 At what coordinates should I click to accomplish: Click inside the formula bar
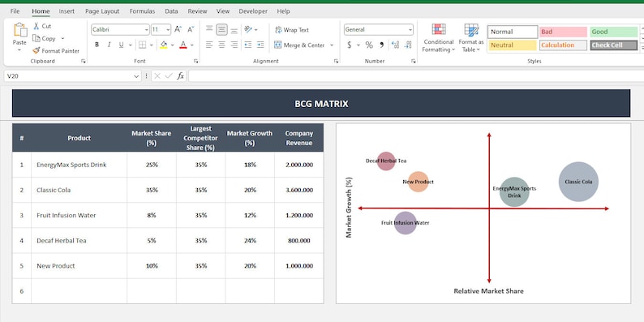415,76
